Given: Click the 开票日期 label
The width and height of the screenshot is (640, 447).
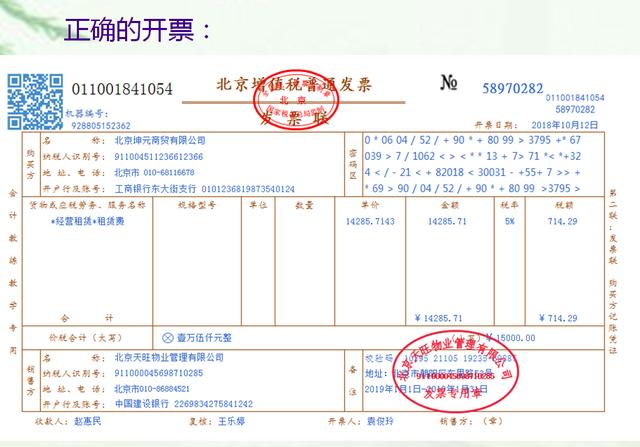Looking at the screenshot, I should pyautogui.click(x=496, y=125).
